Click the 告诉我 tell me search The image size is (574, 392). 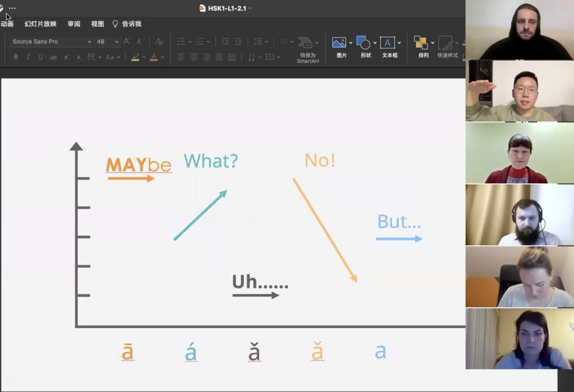click(131, 24)
